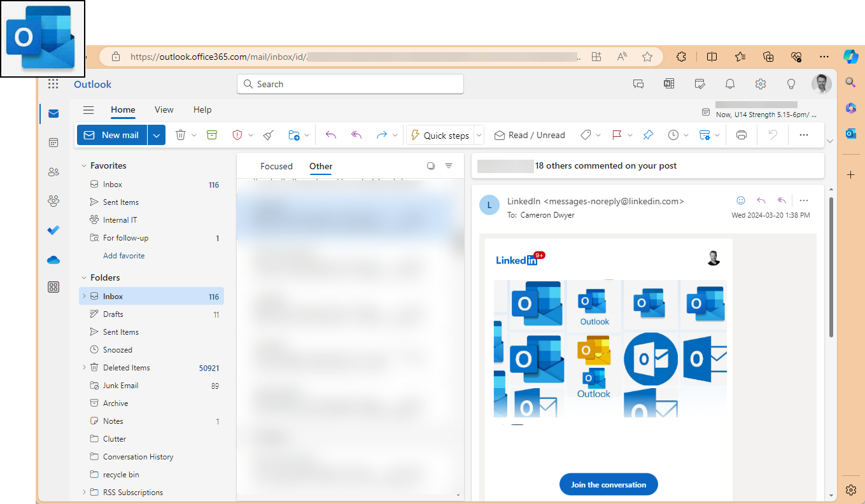This screenshot has width=865, height=504.
Task: Open the notifications bell
Action: pyautogui.click(x=730, y=84)
